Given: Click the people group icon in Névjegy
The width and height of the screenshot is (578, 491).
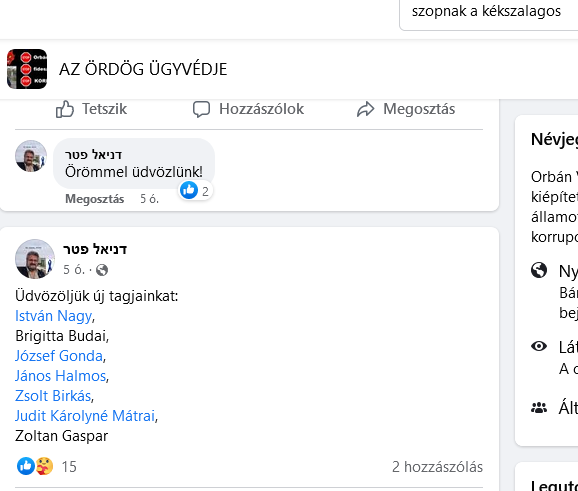Looking at the screenshot, I should click(539, 408).
